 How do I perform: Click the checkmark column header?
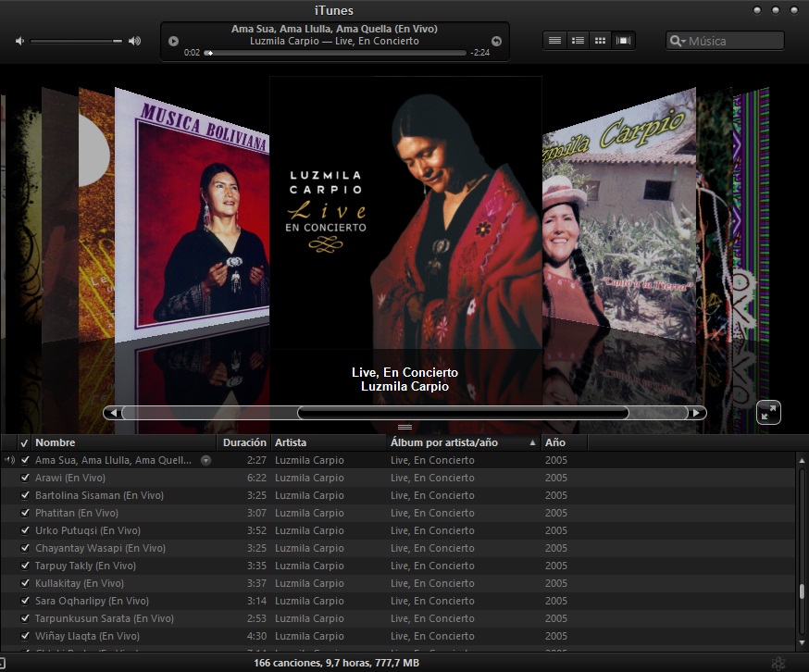pos(24,442)
